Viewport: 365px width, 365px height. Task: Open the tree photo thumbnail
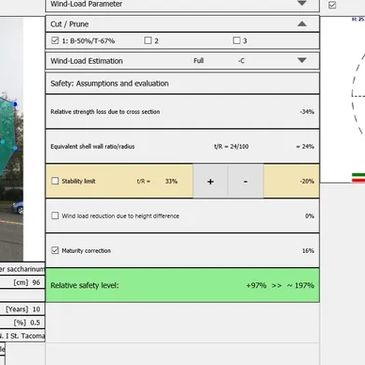click(11, 140)
